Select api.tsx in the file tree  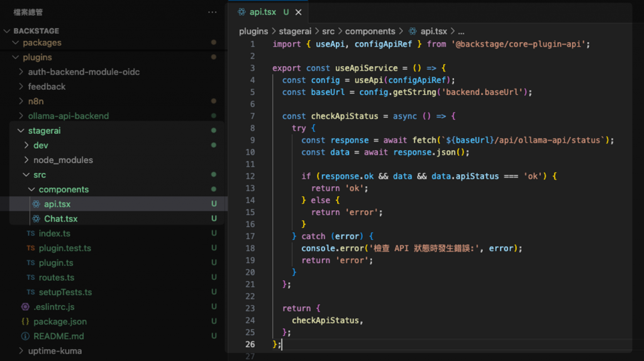(57, 204)
